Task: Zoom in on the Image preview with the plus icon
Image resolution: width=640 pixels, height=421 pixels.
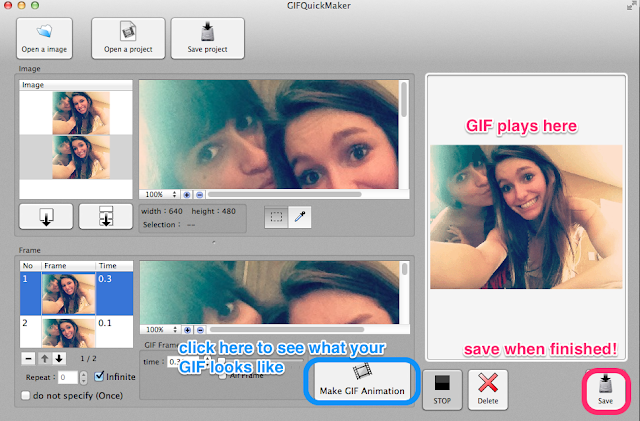Action: [187, 195]
